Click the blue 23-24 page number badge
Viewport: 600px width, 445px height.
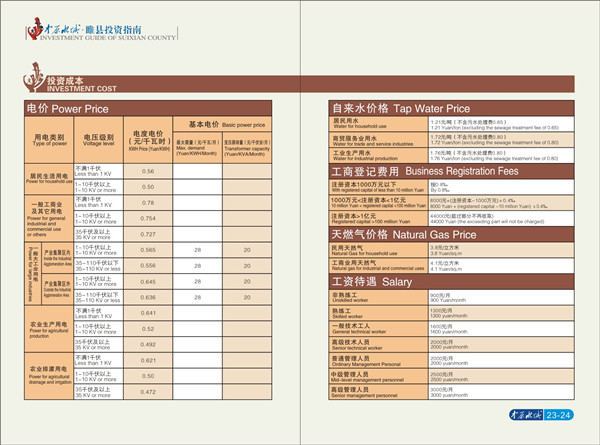558,415
